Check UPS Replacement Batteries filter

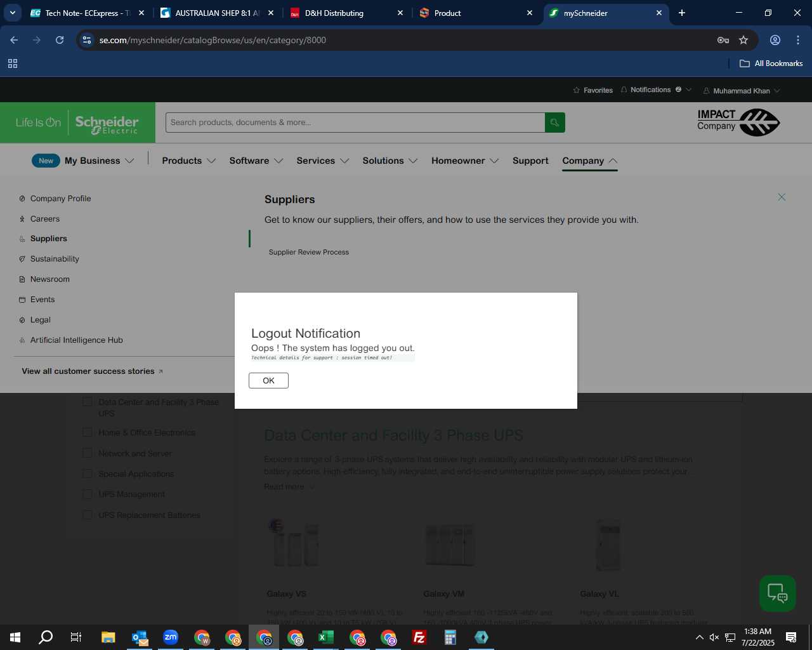[88, 515]
